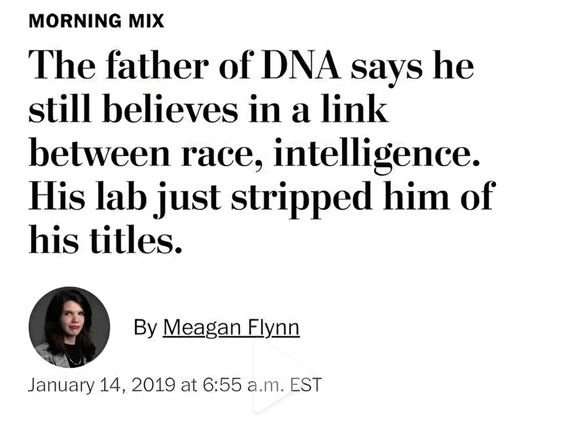Click the final headline line "his titles."
The width and height of the screenshot is (568, 431).
[105, 239]
